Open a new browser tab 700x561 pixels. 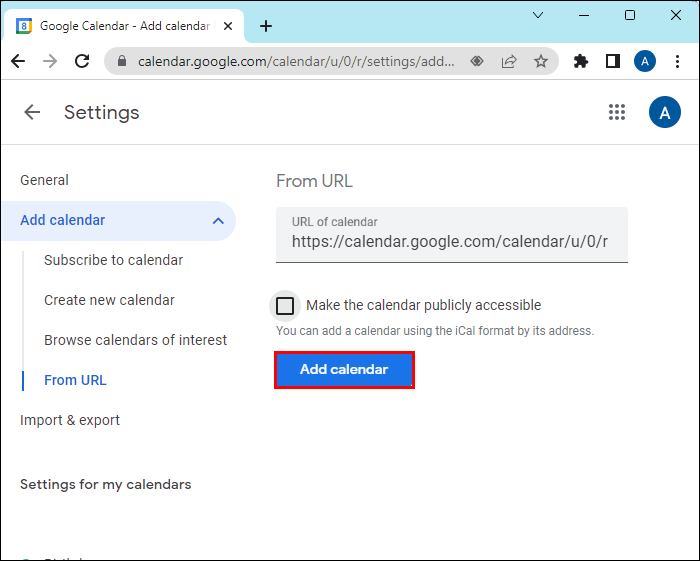(x=265, y=26)
